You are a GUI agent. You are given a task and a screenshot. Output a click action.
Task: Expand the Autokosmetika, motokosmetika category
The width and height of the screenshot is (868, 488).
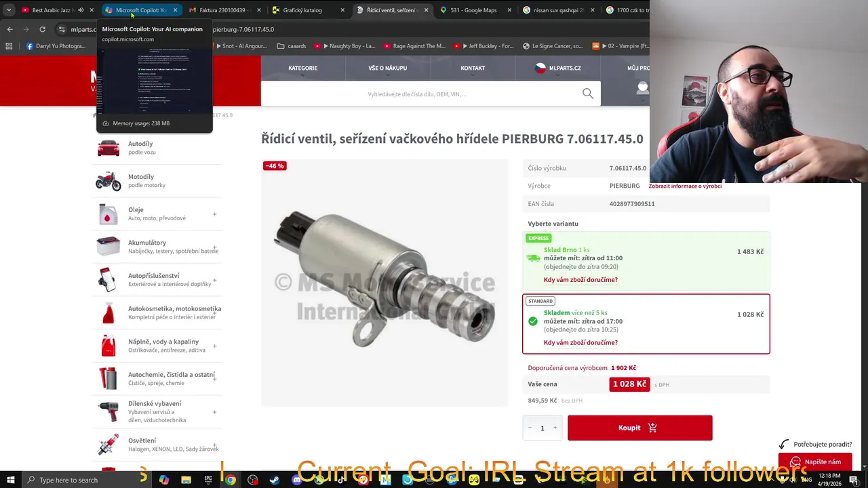tap(214, 313)
